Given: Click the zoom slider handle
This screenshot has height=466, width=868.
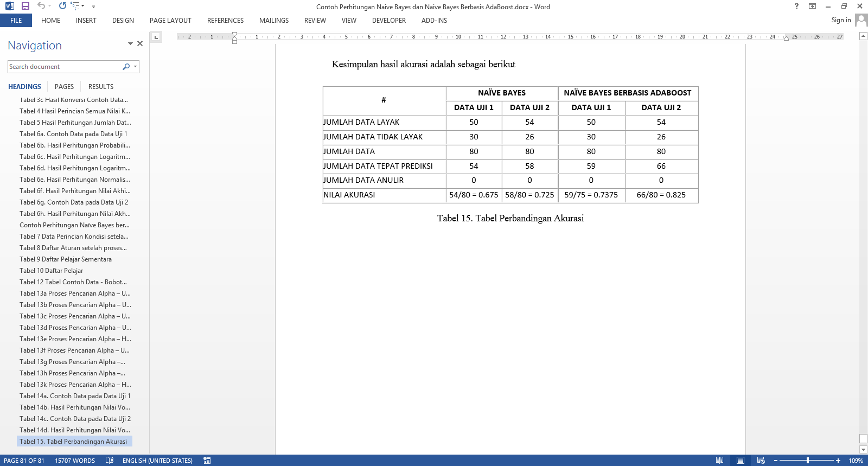Looking at the screenshot, I should tap(808, 460).
